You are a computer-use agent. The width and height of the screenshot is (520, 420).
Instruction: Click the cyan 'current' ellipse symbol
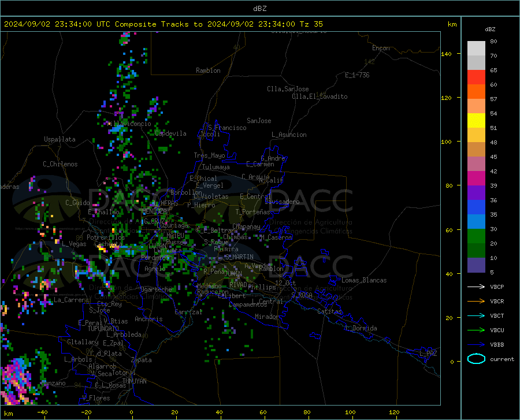click(x=476, y=359)
